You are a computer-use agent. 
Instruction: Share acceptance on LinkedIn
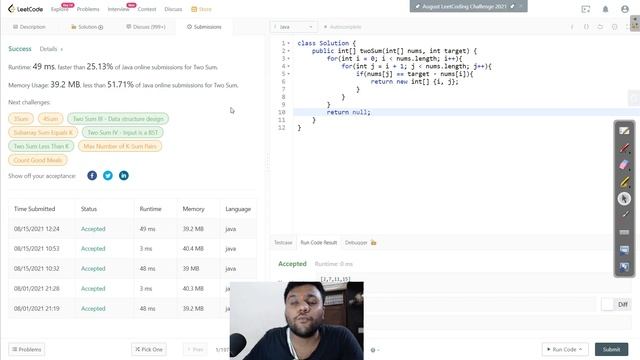coord(124,176)
